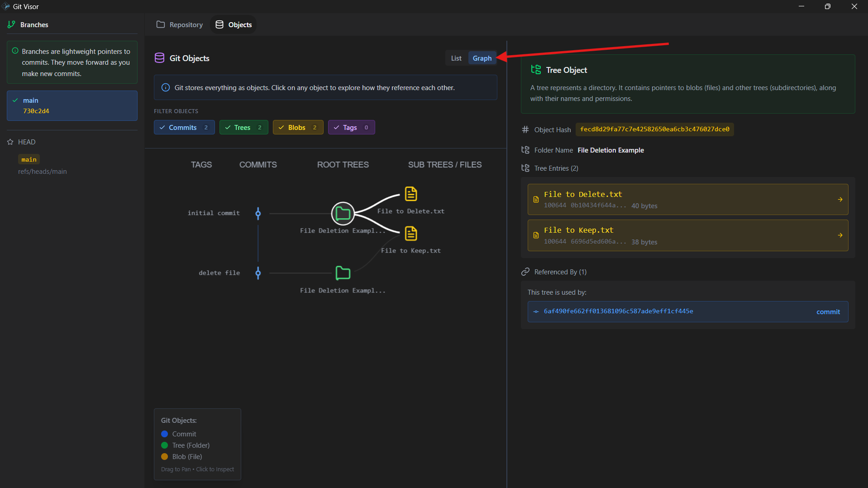Open the referencing commit 6af490fe
Image resolution: width=868 pixels, height=488 pixels.
pos(688,311)
